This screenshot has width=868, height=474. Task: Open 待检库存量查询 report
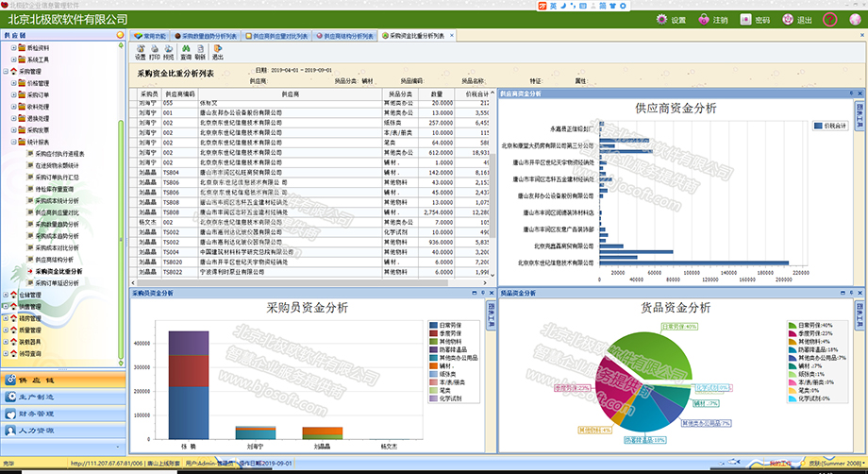[x=55, y=189]
